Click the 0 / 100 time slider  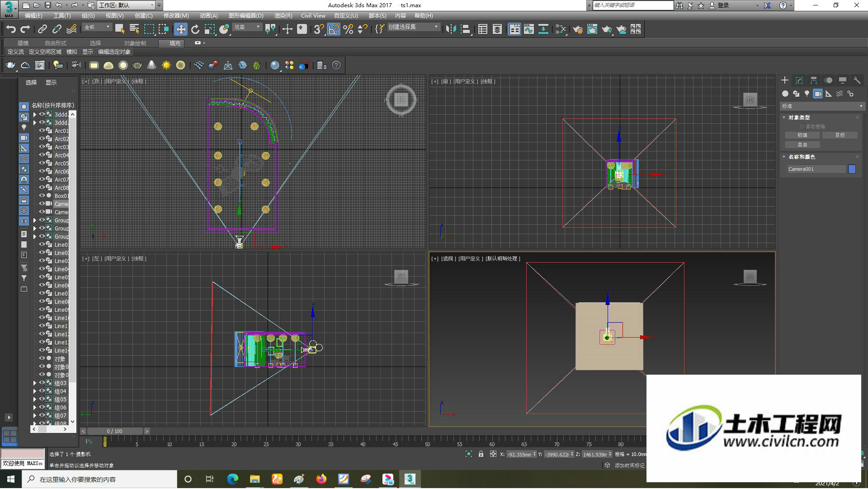(x=115, y=432)
